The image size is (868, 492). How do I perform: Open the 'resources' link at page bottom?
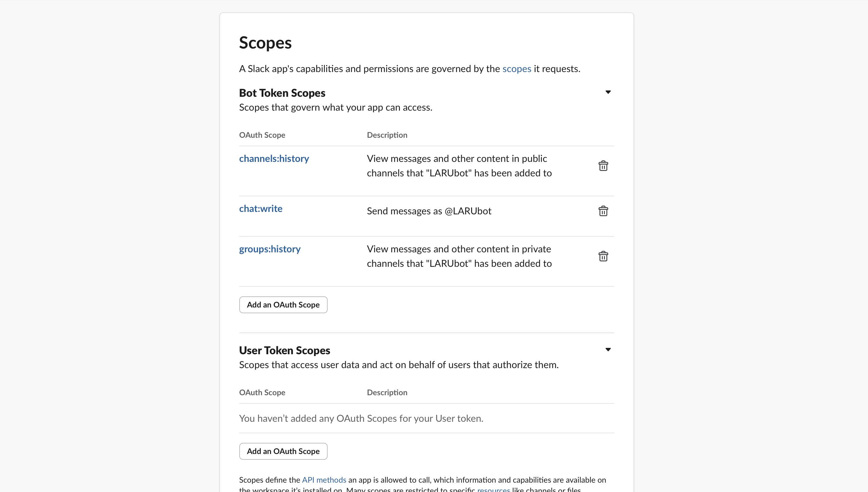493,489
